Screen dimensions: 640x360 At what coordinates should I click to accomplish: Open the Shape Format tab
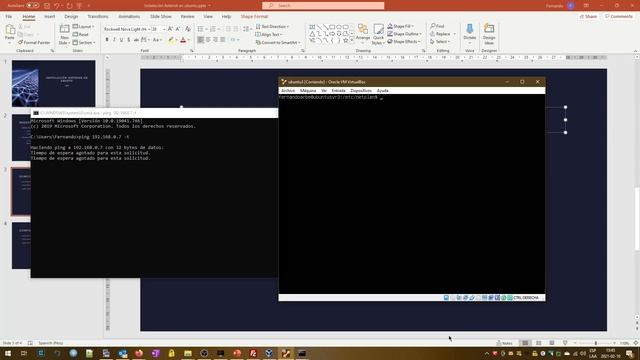click(254, 16)
